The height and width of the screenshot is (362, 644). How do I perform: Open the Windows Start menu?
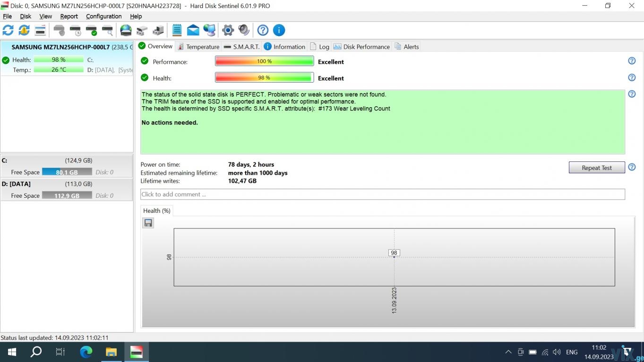point(12,352)
